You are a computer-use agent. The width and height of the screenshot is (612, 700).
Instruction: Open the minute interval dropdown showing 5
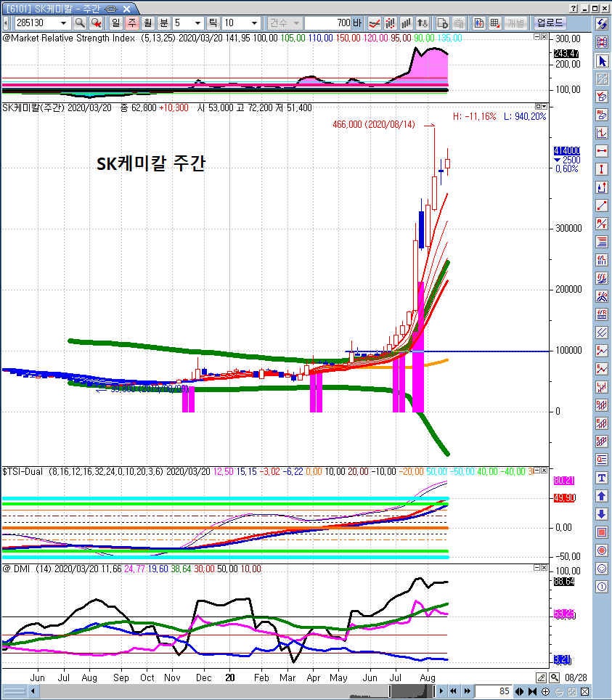(x=197, y=23)
